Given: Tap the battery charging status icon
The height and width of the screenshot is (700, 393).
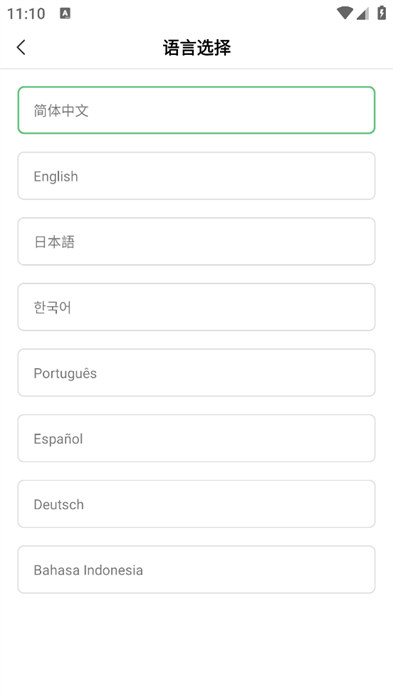Looking at the screenshot, I should 381,13.
